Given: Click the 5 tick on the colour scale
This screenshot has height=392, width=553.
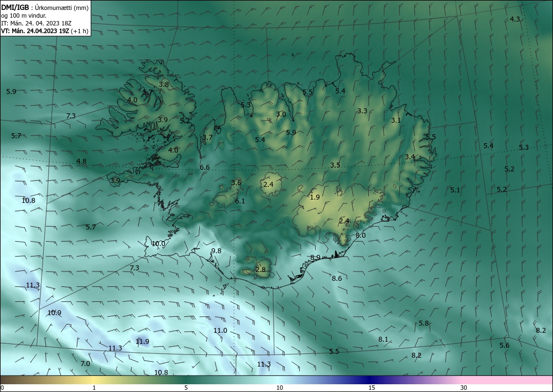Looking at the screenshot, I should [x=186, y=388].
